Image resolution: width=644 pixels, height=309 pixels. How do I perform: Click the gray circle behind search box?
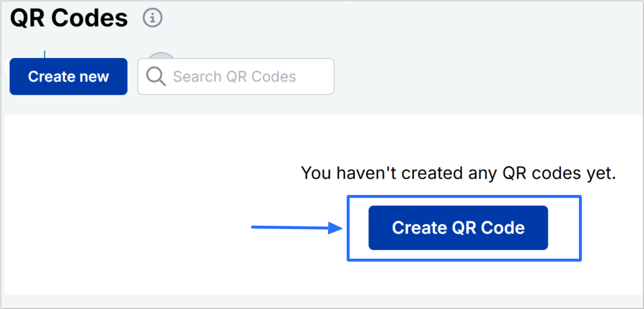click(x=162, y=55)
